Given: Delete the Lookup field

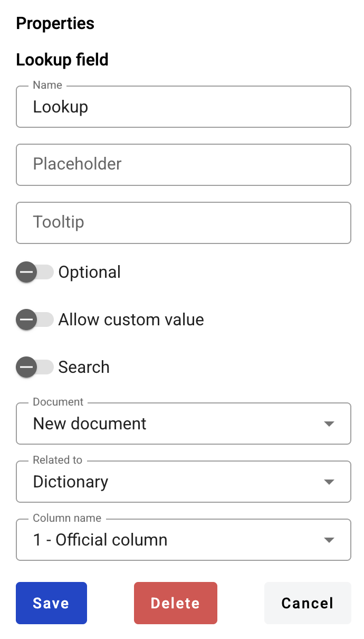Looking at the screenshot, I should pos(175,603).
